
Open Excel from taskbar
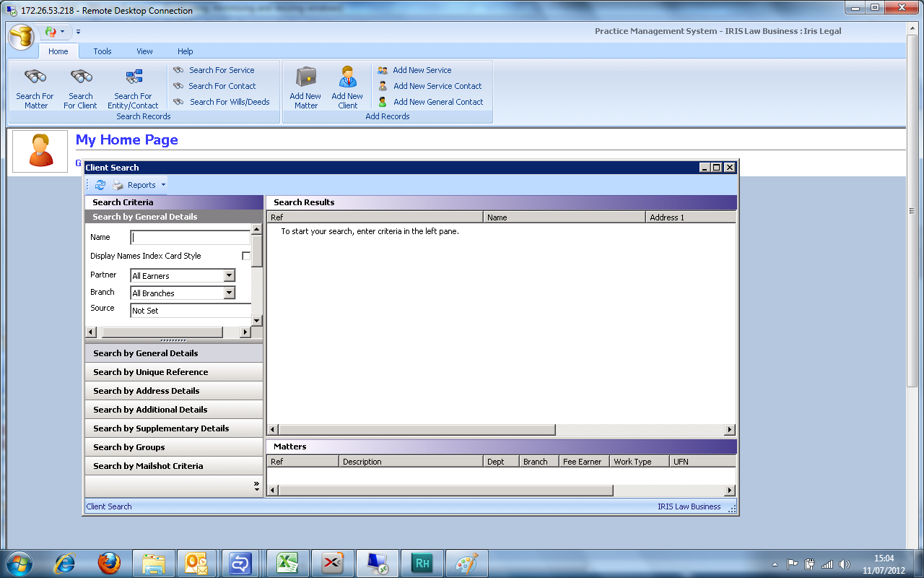[x=287, y=563]
